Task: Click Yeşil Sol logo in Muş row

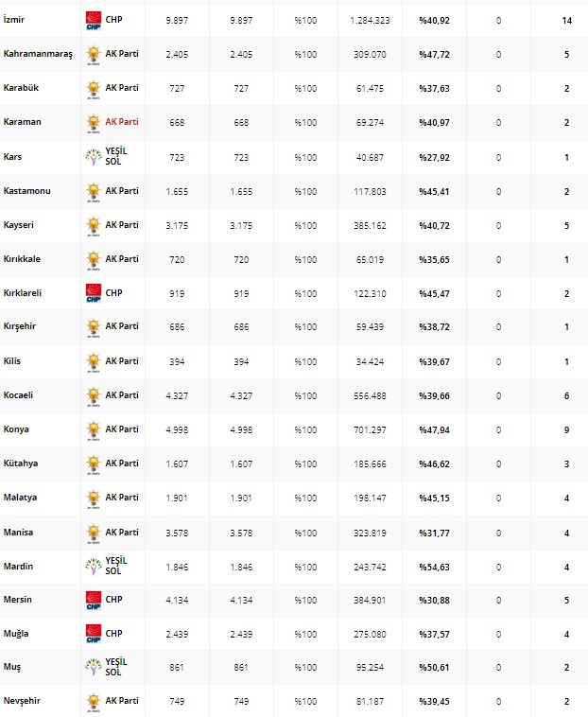Action: click(93, 668)
